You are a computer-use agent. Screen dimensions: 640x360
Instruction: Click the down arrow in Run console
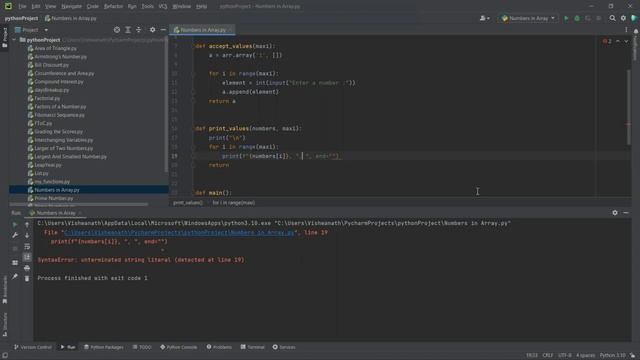point(27,235)
